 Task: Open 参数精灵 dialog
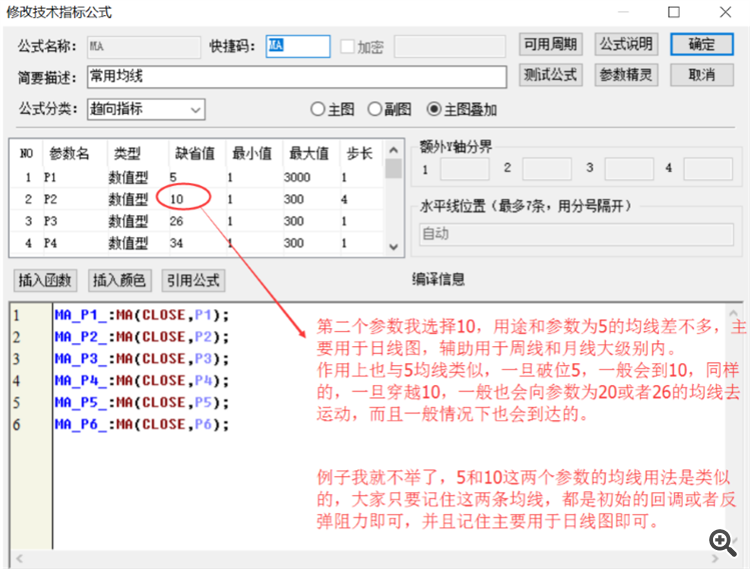[x=626, y=75]
